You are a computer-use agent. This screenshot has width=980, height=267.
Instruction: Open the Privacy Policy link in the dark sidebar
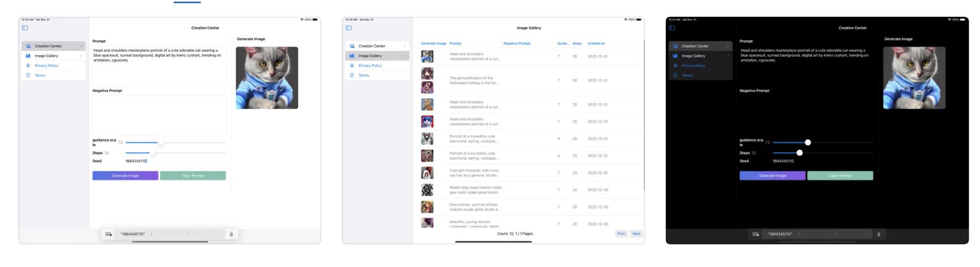coord(693,65)
